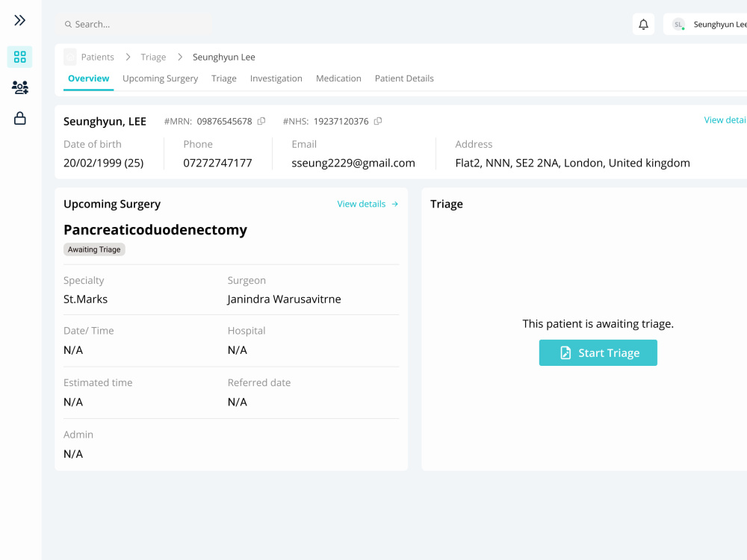Click MRN value 09876545678
This screenshot has height=560, width=747.
click(224, 122)
